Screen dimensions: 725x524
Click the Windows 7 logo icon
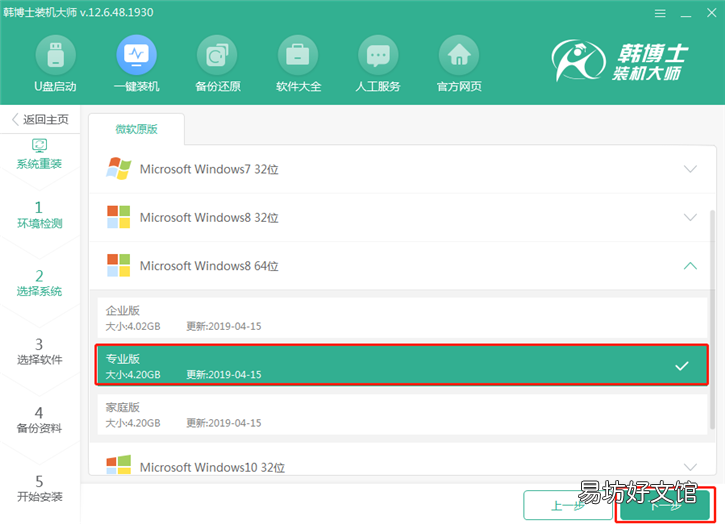tap(118, 168)
